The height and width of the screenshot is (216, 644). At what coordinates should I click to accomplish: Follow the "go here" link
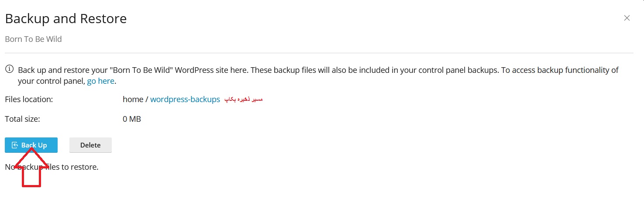point(100,81)
